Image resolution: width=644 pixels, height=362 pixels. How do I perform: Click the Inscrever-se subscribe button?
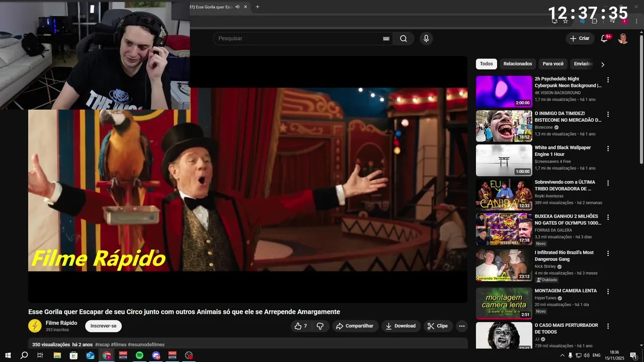(x=103, y=326)
